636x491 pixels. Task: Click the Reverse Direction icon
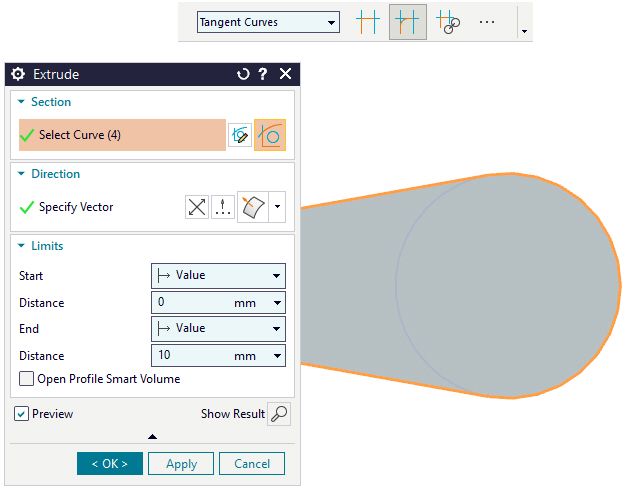197,207
